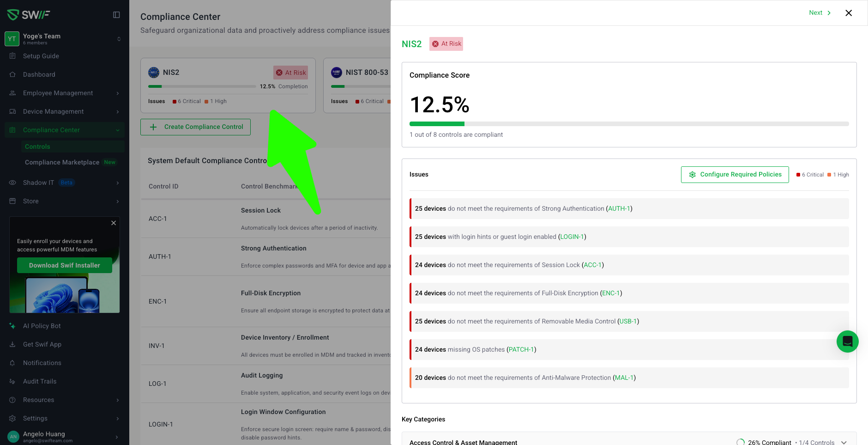Open the chat support bubble
Viewport: 868px width, 445px height.
pyautogui.click(x=847, y=341)
